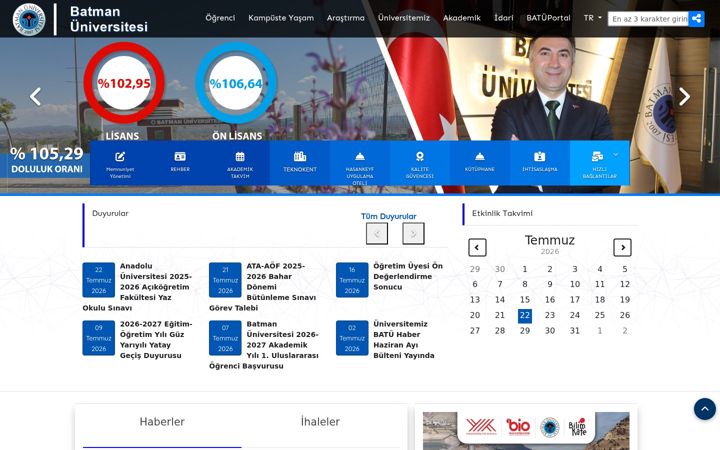This screenshot has height=450, width=720.
Task: Click the Temmuz month heading
Action: (x=550, y=240)
